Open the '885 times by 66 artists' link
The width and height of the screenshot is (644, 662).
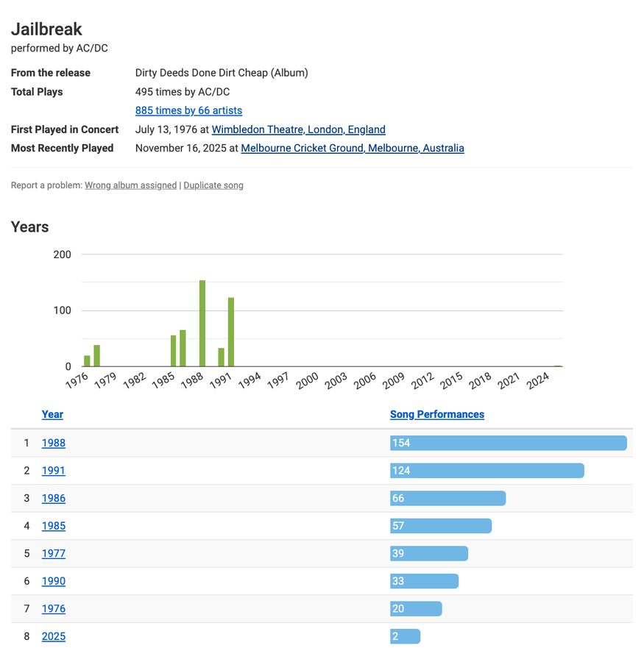188,110
